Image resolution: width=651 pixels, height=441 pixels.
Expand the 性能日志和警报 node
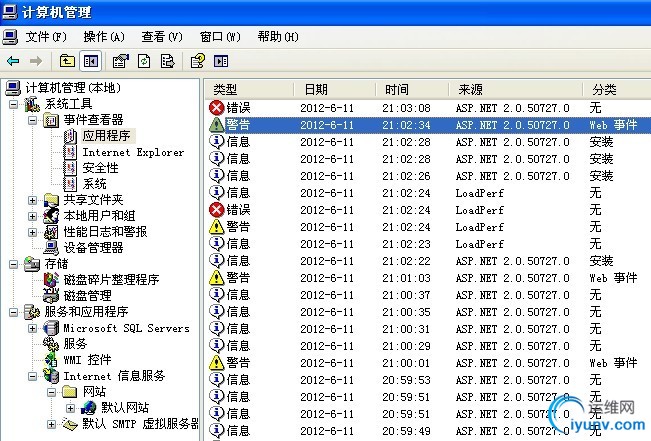(32, 232)
